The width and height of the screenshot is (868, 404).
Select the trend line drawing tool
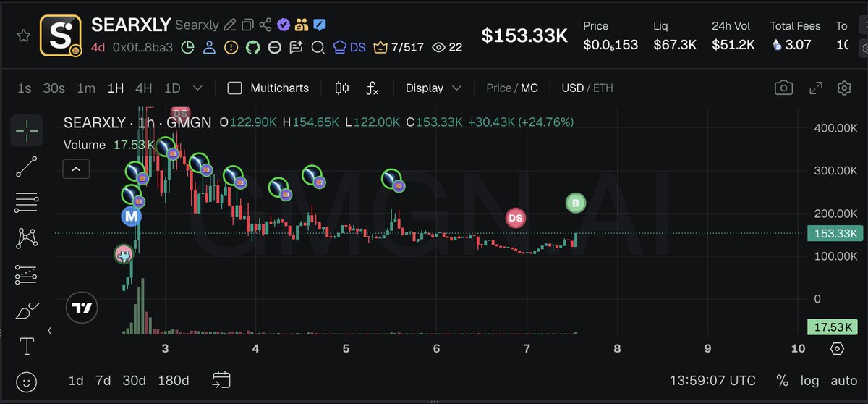pos(27,167)
